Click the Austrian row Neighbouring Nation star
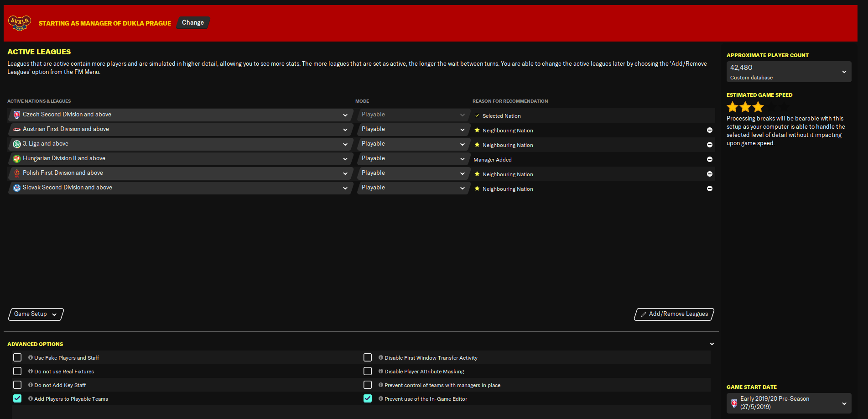Screen dimensions: 868x419 point(477,130)
